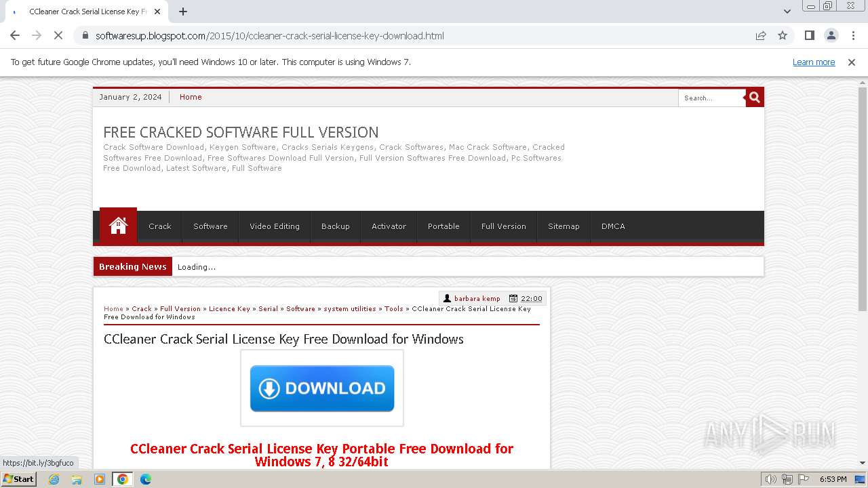Open the DMCA menu item
868x488 pixels.
(x=613, y=226)
